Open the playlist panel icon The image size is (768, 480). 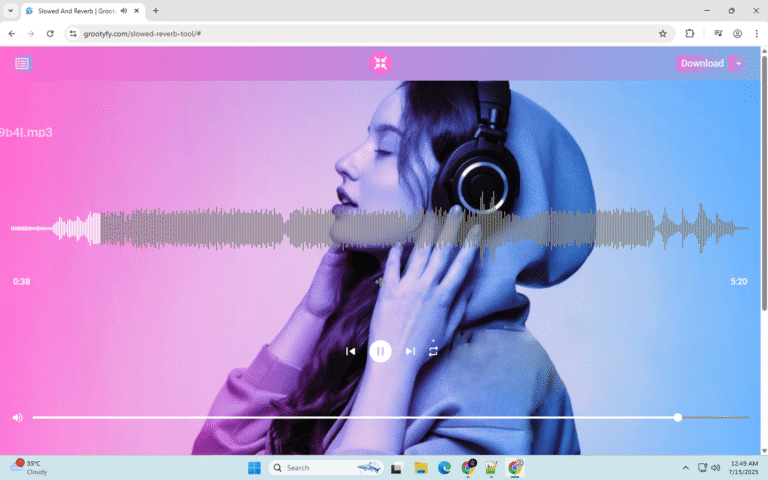pos(23,63)
